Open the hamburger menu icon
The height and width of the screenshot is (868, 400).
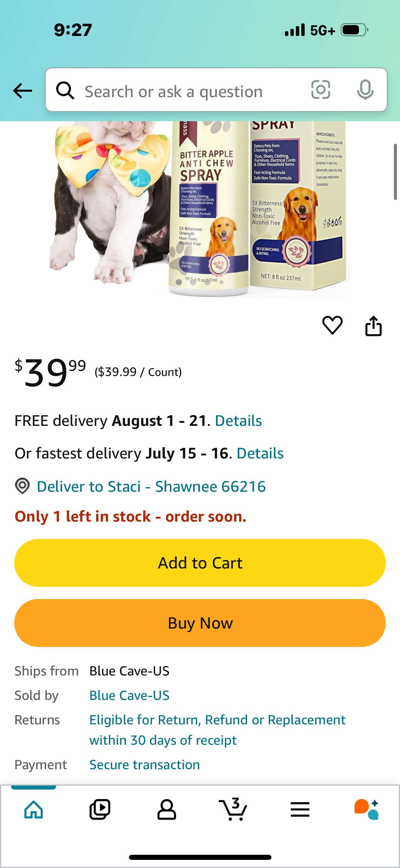(x=300, y=809)
